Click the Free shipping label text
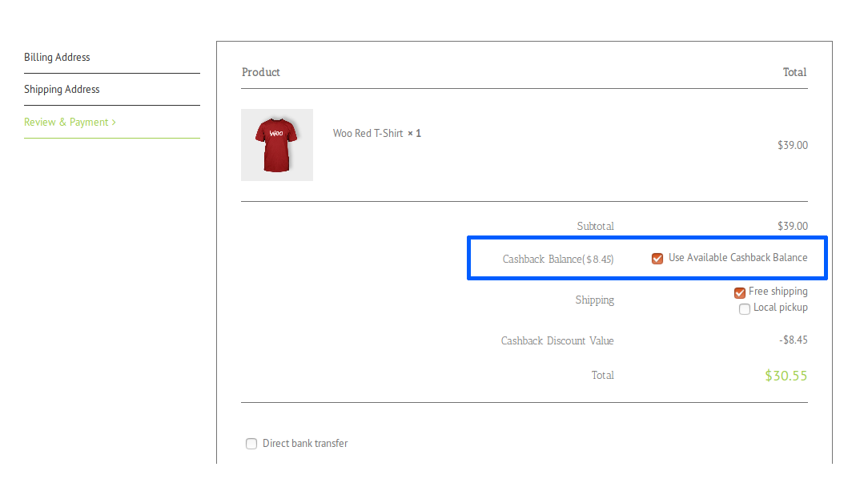 pos(778,292)
